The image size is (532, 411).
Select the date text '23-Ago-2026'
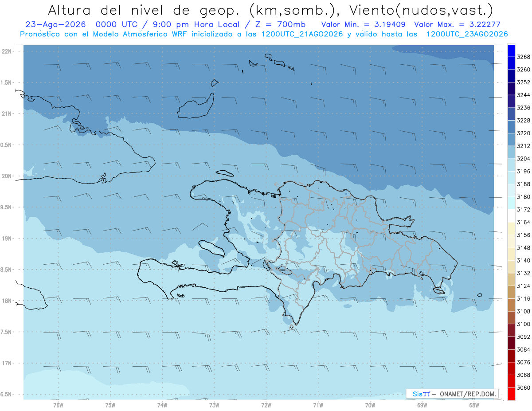[55, 24]
